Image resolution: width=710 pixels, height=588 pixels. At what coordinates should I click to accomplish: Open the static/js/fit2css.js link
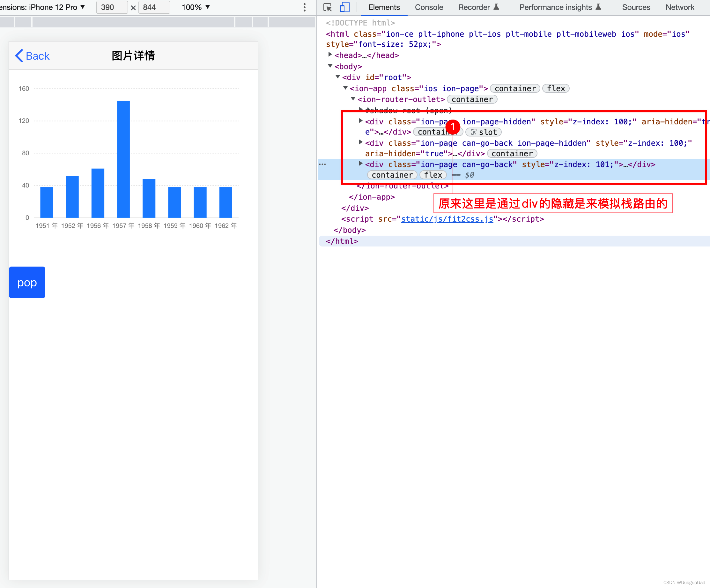coord(447,219)
